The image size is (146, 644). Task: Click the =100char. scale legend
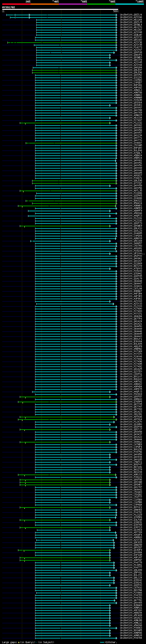click(x=108, y=642)
